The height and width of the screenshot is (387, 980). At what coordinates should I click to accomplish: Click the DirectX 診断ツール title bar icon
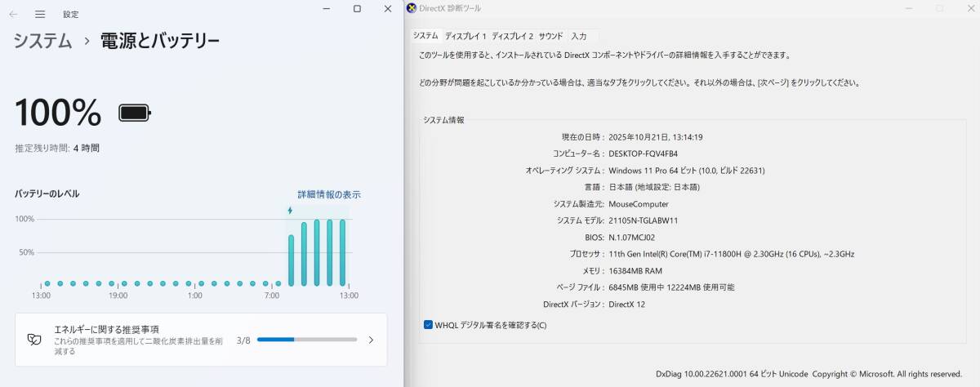point(412,8)
